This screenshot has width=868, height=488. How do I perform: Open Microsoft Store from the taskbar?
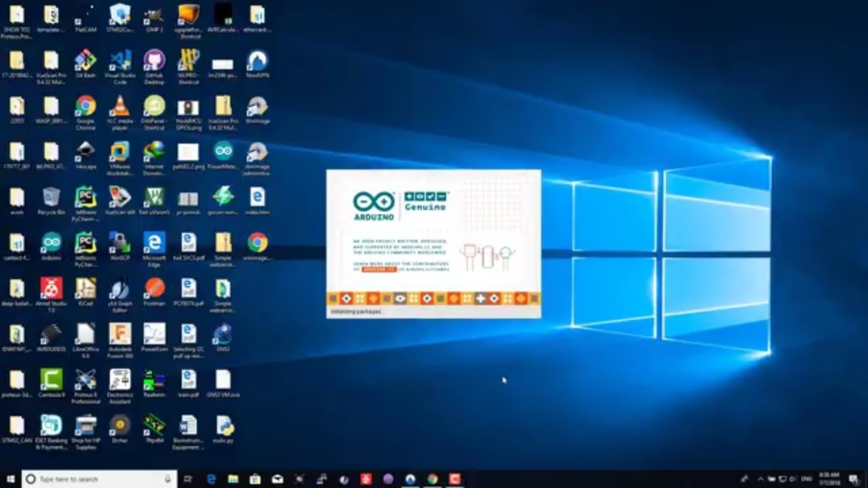[x=255, y=479]
